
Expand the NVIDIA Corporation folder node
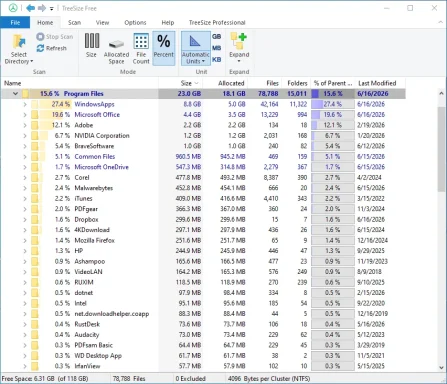click(x=25, y=136)
